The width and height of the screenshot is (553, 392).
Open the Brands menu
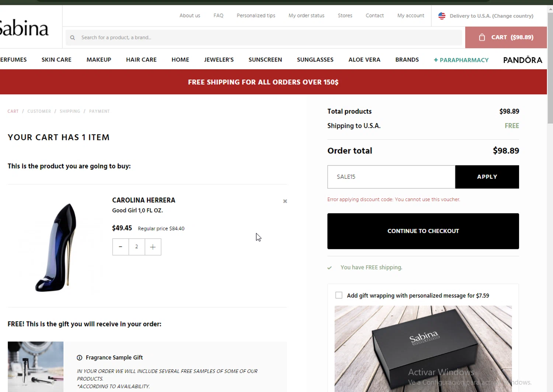click(x=407, y=60)
